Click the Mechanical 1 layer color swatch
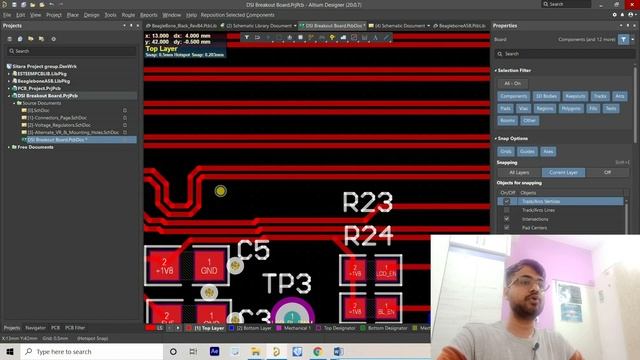The image size is (640, 360). click(x=279, y=328)
